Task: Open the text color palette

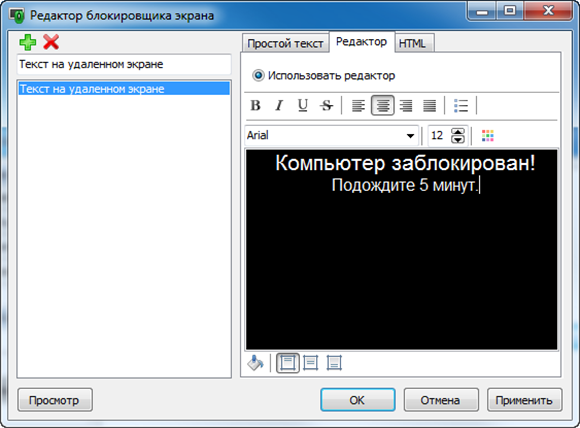Action: (x=488, y=136)
